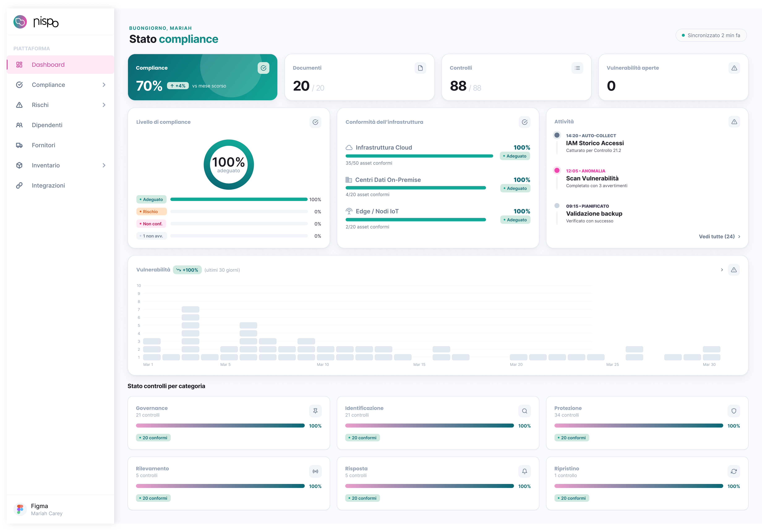Click the 14:20 Auto-collect timeline dot
Viewport: 762px width, 532px height.
click(557, 135)
